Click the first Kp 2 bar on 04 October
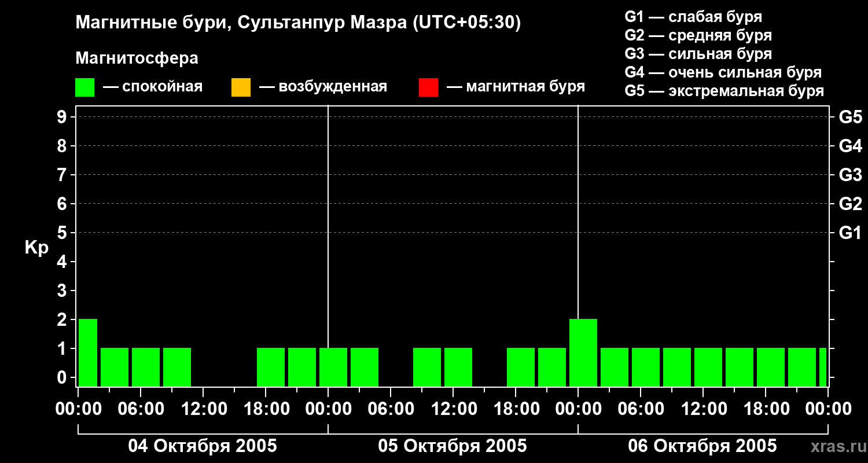This screenshot has width=868, height=463. coord(88,352)
